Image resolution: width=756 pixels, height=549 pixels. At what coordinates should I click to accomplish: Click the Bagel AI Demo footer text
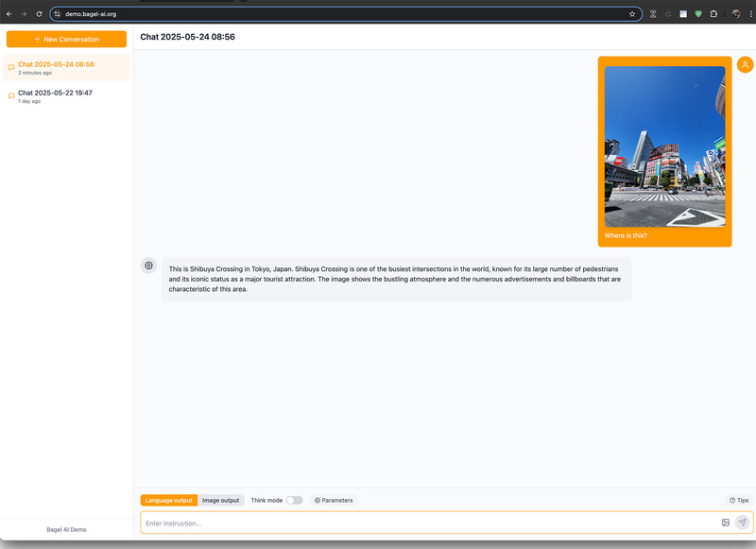pyautogui.click(x=66, y=529)
